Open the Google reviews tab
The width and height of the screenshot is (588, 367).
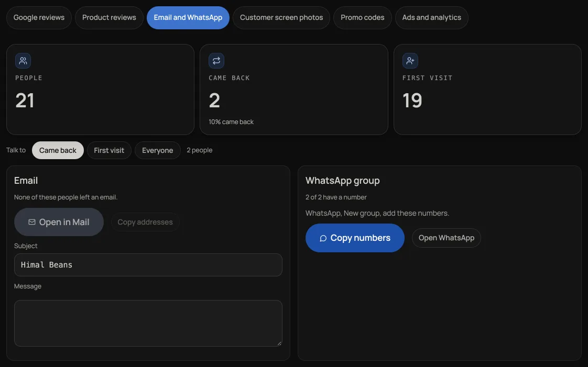coord(39,18)
